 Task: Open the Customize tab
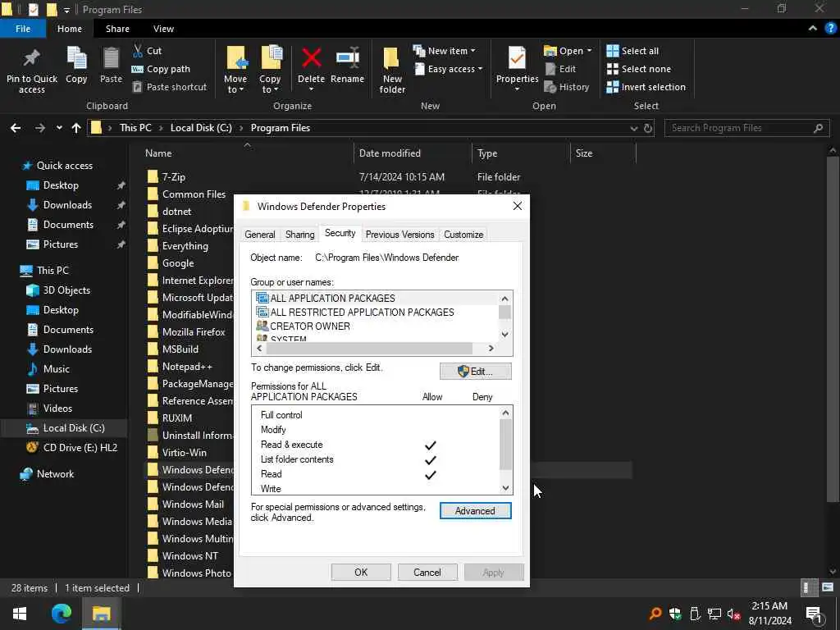point(463,235)
